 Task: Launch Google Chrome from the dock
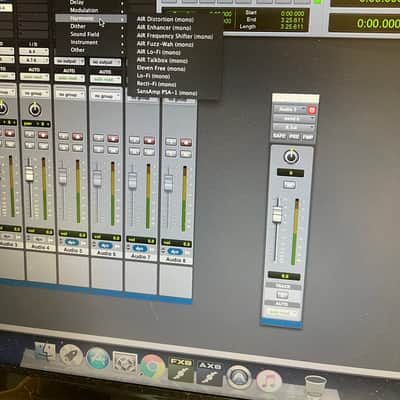pos(152,366)
